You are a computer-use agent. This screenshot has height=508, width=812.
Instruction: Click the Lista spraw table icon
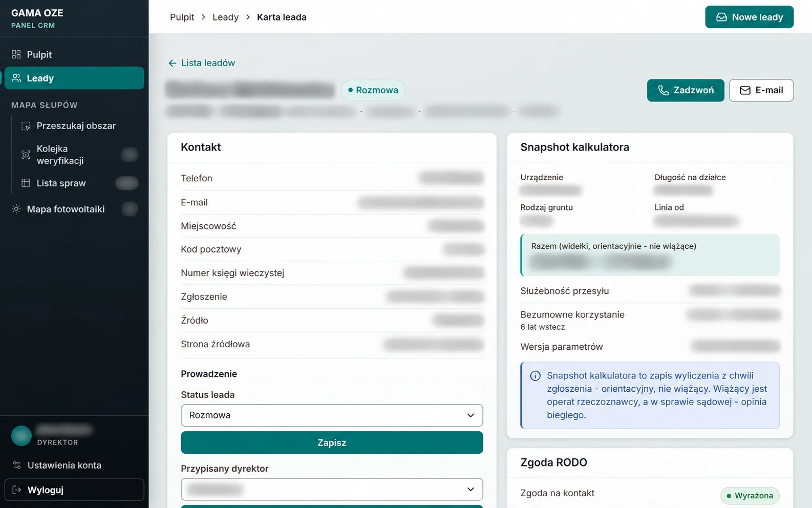click(26, 183)
